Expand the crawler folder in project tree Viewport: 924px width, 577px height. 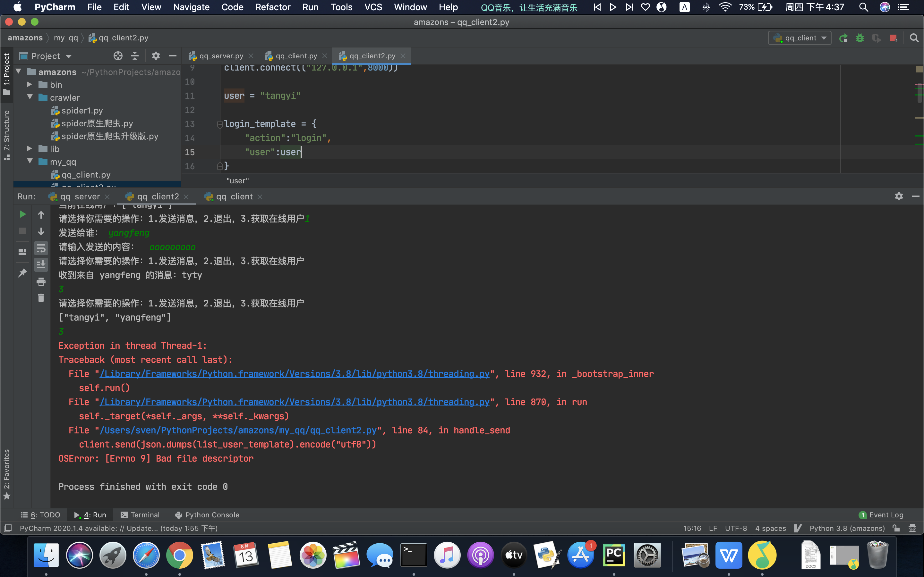(30, 98)
